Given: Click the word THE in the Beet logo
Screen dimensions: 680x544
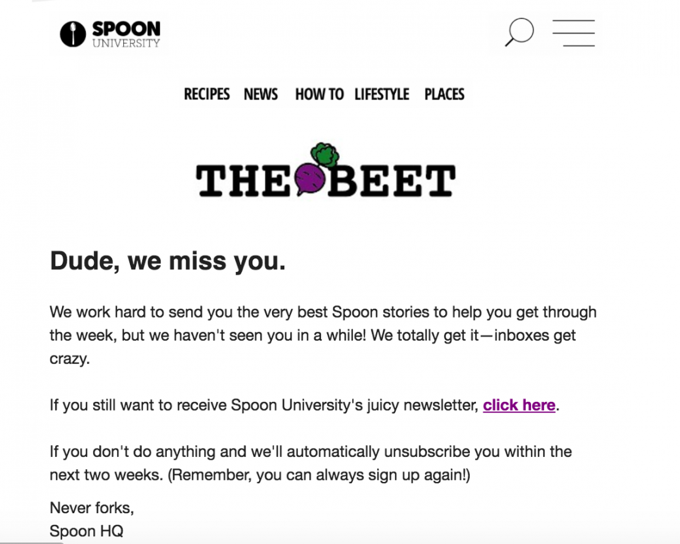Looking at the screenshot, I should tap(244, 180).
